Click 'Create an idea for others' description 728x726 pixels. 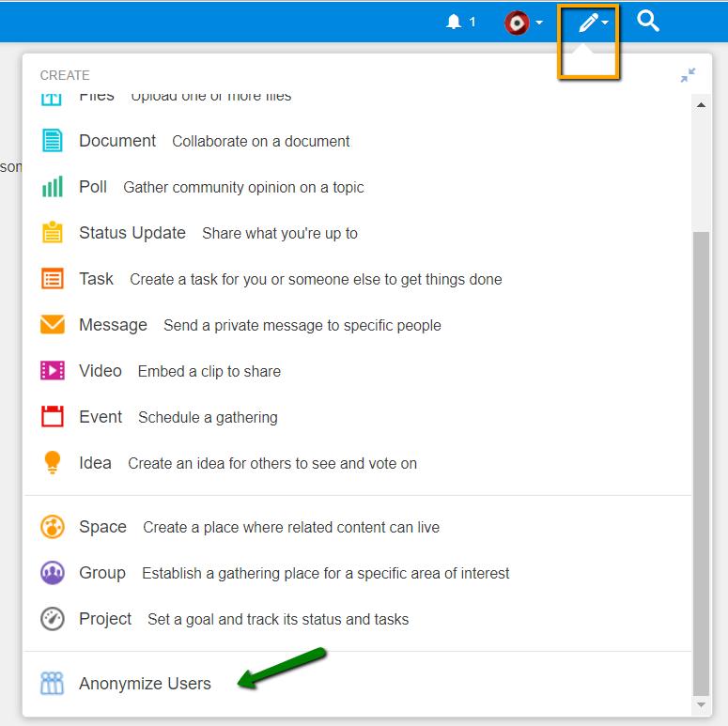coord(272,463)
